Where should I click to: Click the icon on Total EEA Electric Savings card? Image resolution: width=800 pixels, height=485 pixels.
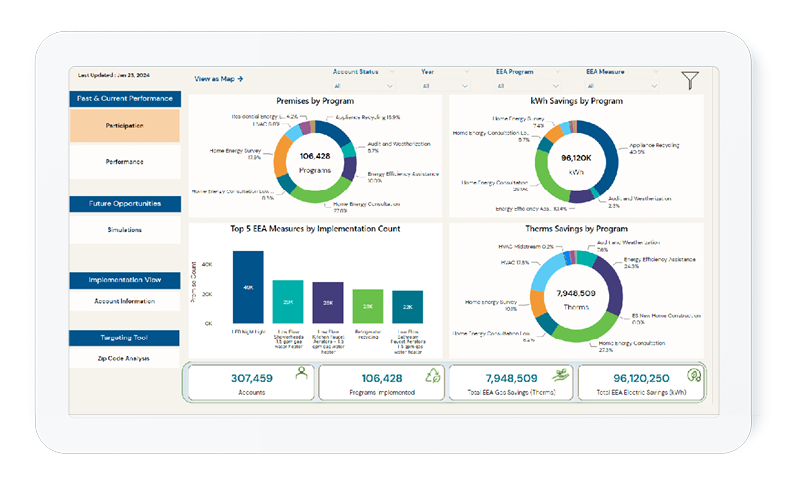pos(691,375)
